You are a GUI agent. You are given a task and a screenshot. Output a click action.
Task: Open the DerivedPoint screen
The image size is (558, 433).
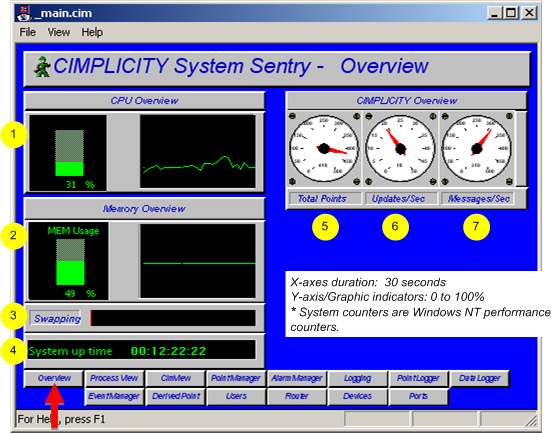point(175,396)
